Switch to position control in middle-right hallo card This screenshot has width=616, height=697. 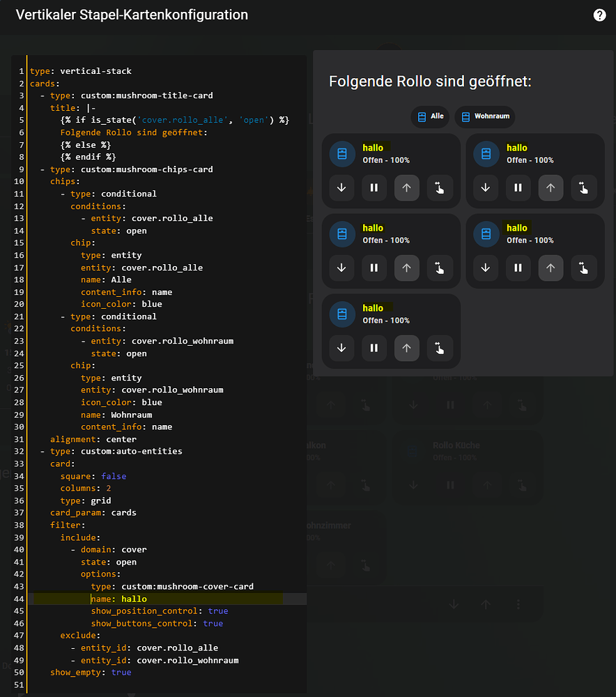click(x=583, y=268)
